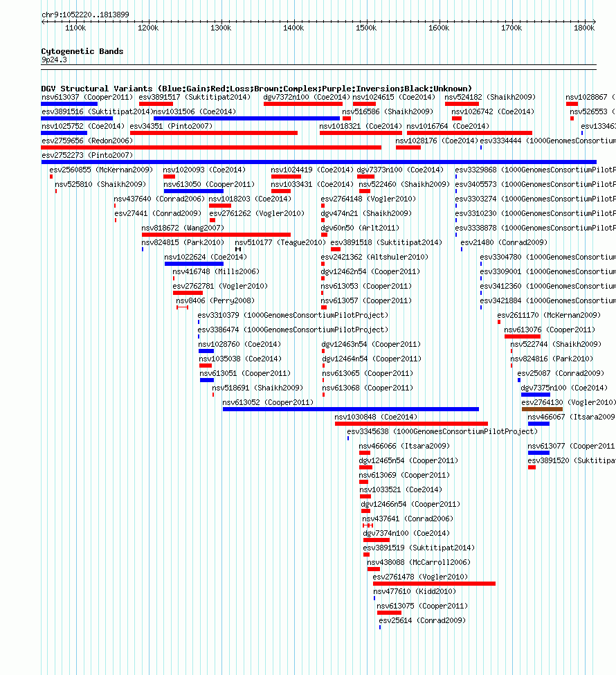
Task: Select nsv518691 (Shaikh2009) label
Action: point(257,388)
